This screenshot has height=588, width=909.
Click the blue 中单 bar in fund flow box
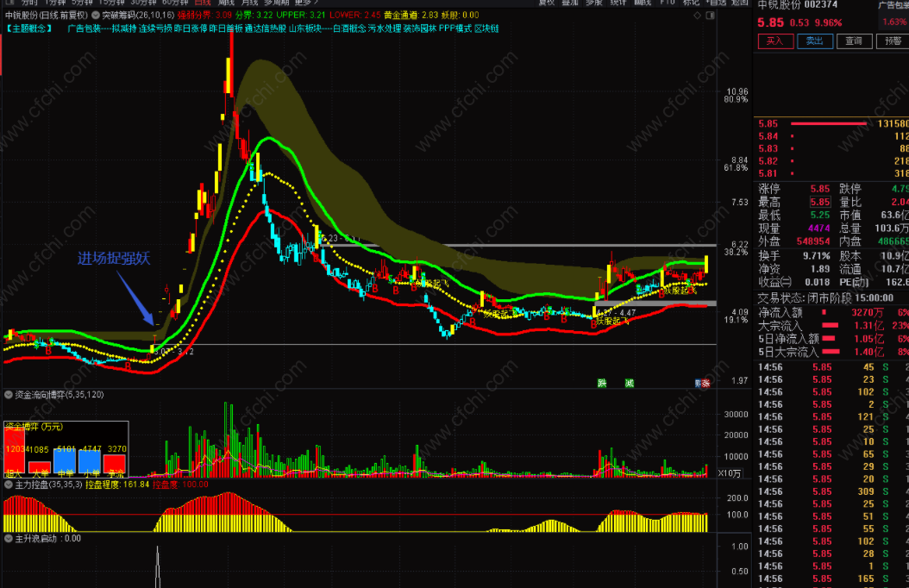click(66, 460)
